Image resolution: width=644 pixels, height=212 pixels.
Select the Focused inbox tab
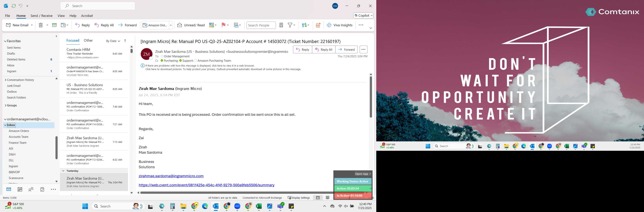click(x=73, y=41)
